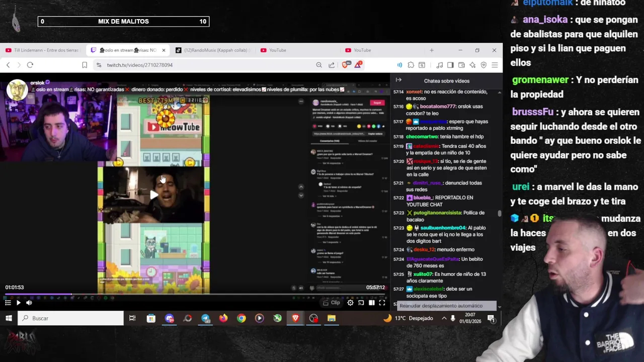Screen dimensions: 644x362
Task: Open the Brave Wallet icon
Action: (x=461, y=65)
